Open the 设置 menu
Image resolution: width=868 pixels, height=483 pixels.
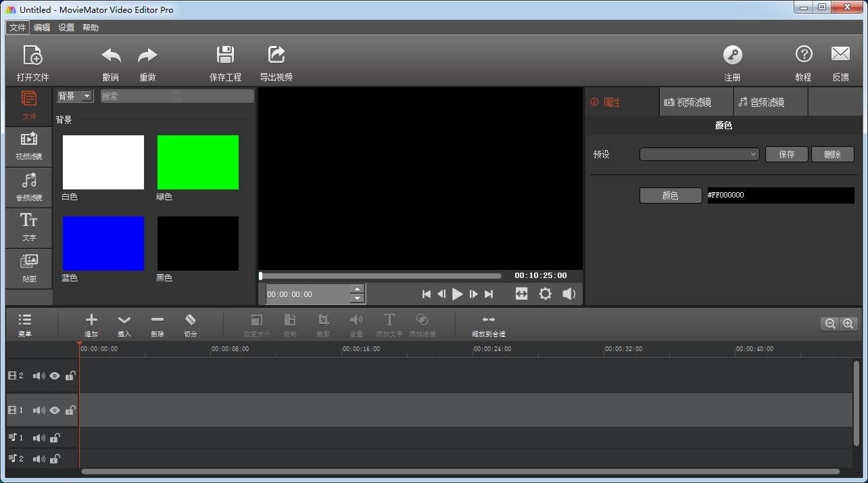66,28
